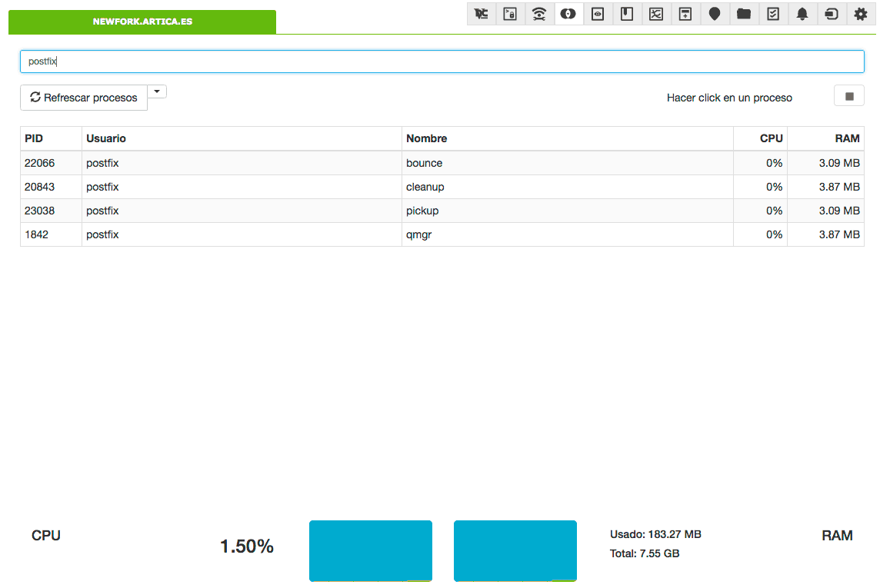Click the checklist clipboard icon

[773, 14]
